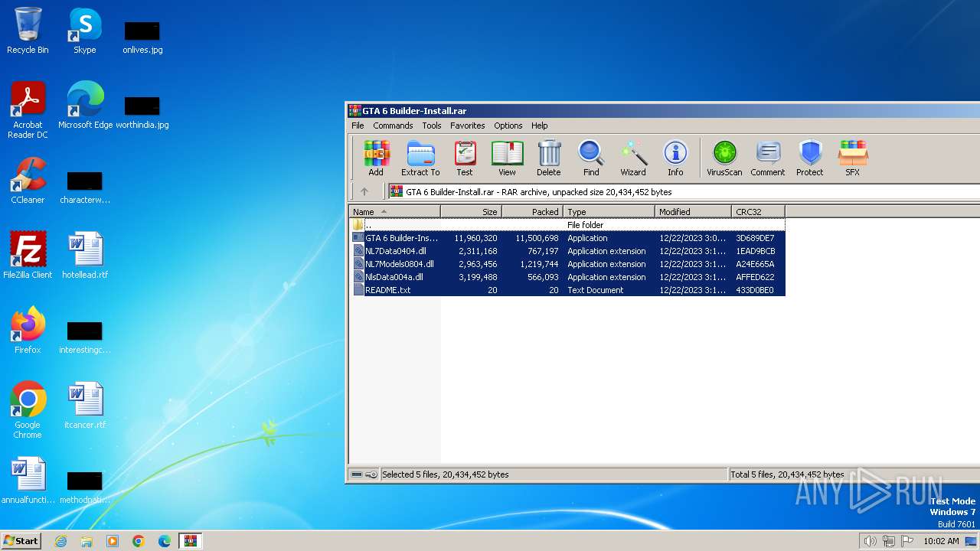
Task: Click the Comment toolbar icon
Action: click(768, 158)
